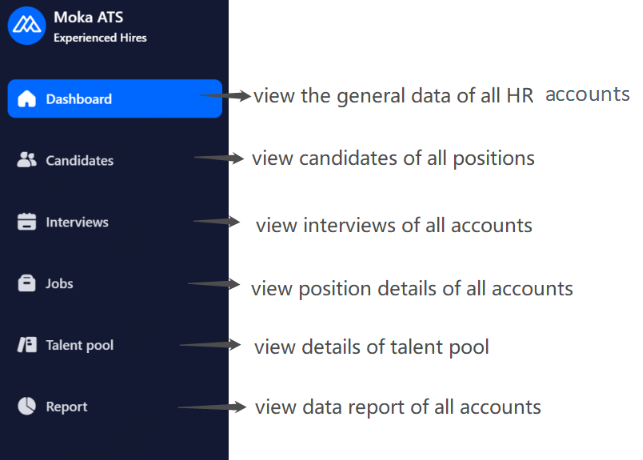Click the "view position details of all accounts" text

[412, 288]
